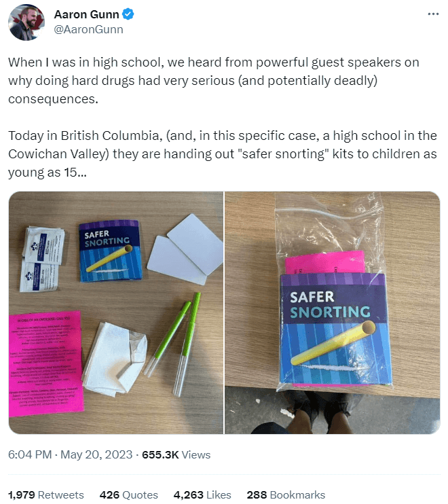Open the 4,263 Likes list
The height and width of the screenshot is (504, 448).
[202, 494]
